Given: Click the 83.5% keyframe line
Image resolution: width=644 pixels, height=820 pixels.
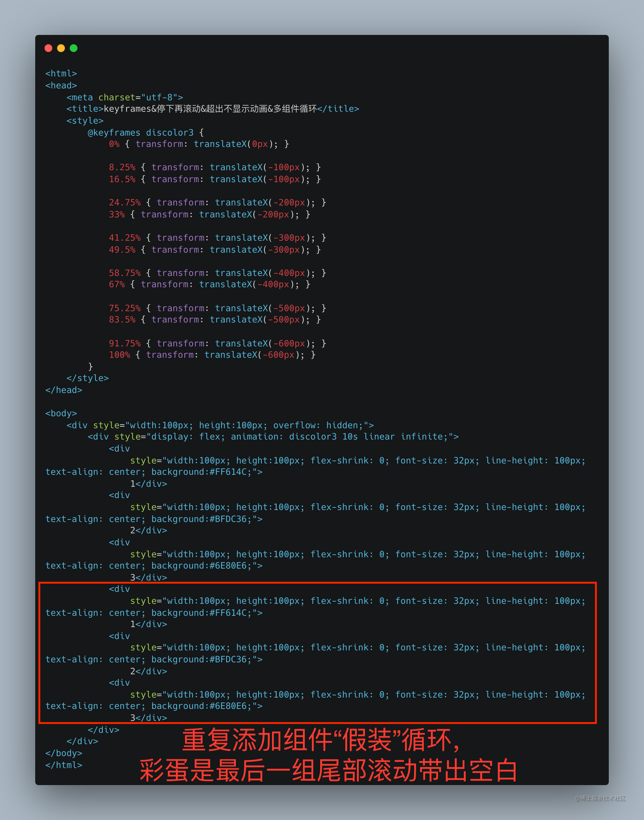Looking at the screenshot, I should pyautogui.click(x=215, y=320).
